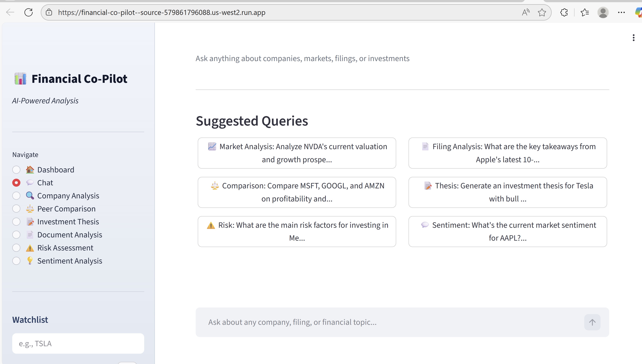Click the NVDA Market Analysis suggested query
Viewport: 642px width, 364px height.
coord(297,153)
